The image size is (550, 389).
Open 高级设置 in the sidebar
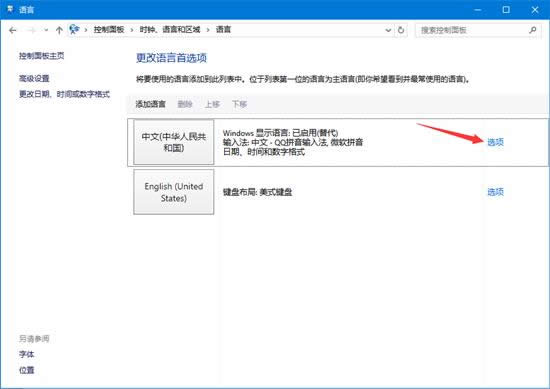pyautogui.click(x=34, y=79)
